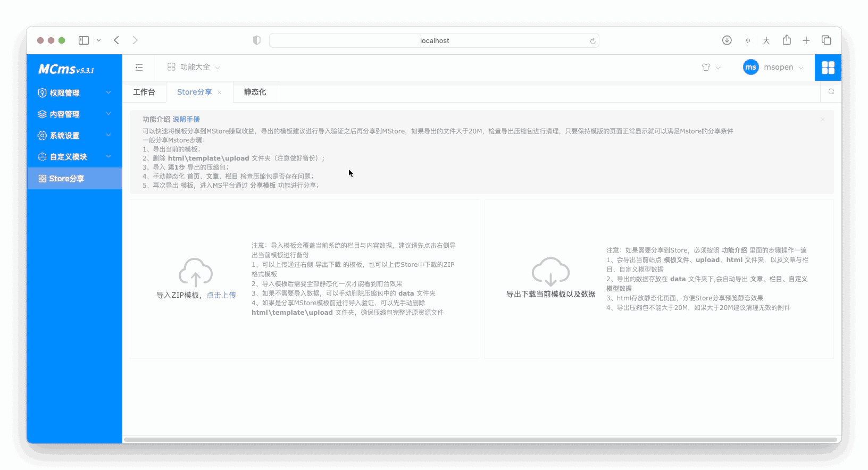Viewport: 868px width, 470px height.
Task: Click the theme shirt icon
Action: 706,68
